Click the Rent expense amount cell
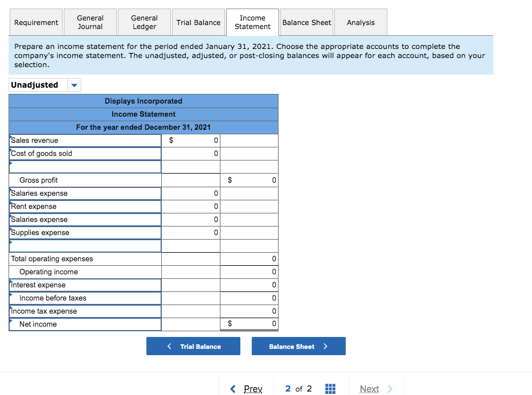Viewport: 532px width, 395px height. point(191,207)
